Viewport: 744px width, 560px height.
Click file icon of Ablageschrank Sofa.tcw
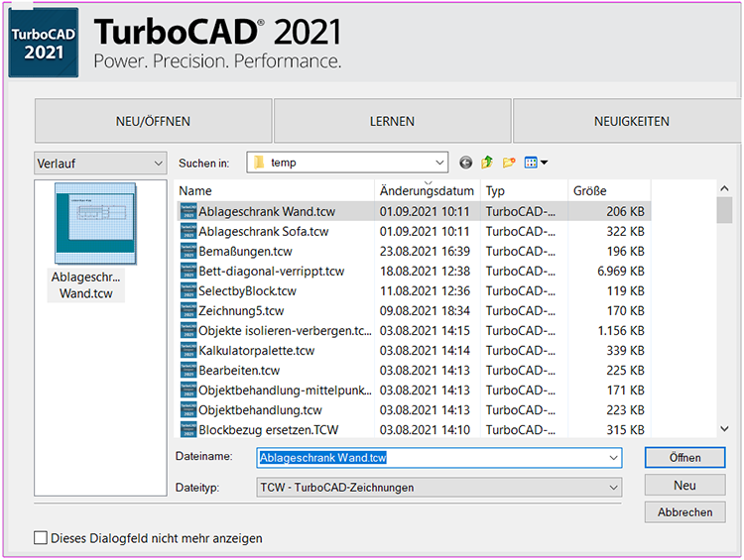click(x=188, y=231)
